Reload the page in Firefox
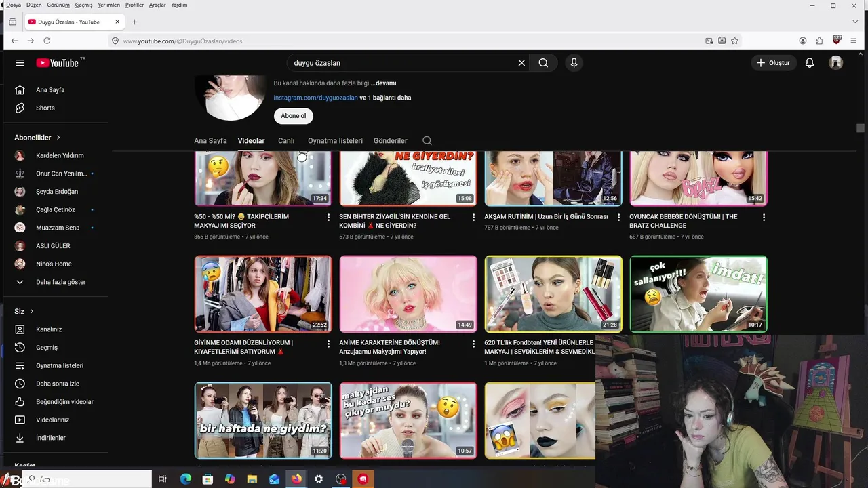 (47, 41)
